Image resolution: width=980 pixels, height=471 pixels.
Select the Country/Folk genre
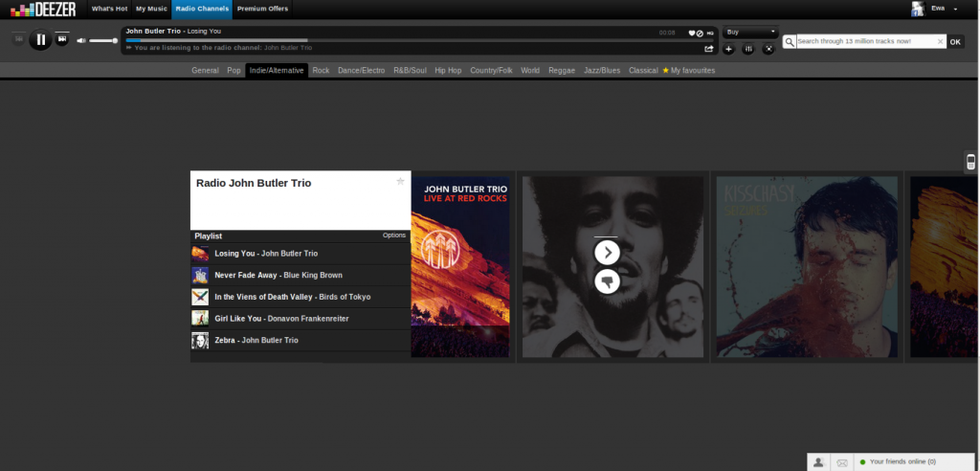pyautogui.click(x=491, y=71)
